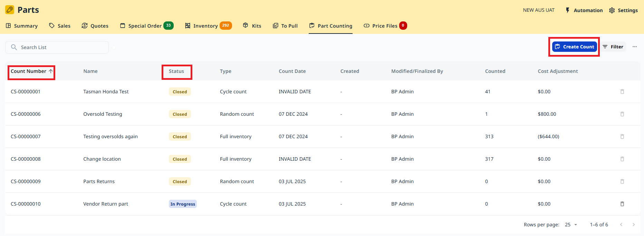Open Settings with the gear icon
The height and width of the screenshot is (236, 644).
point(612,10)
